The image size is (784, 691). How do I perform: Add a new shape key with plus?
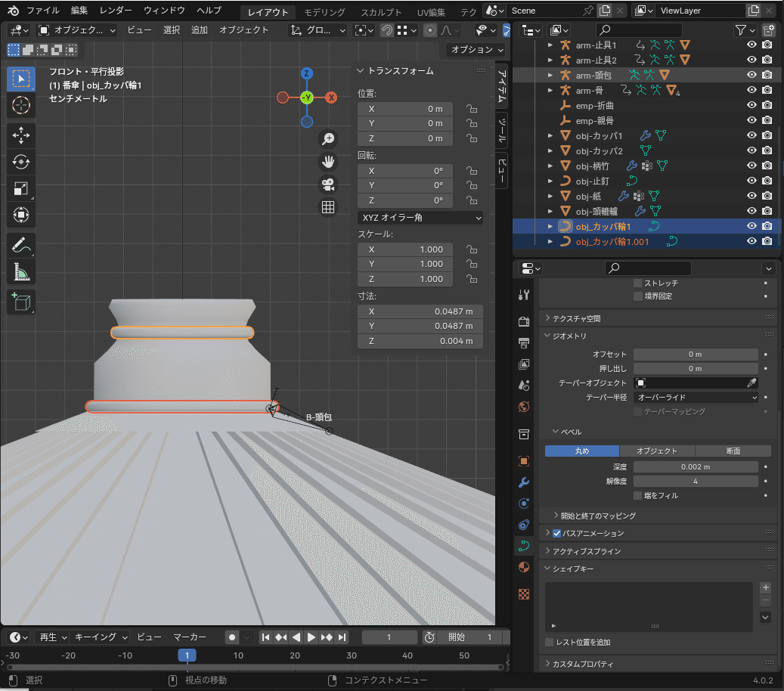point(765,587)
